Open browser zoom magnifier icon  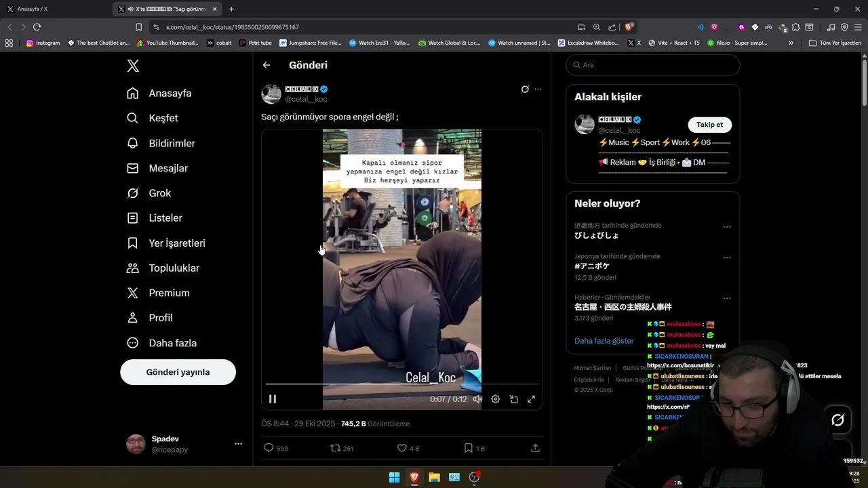click(x=597, y=27)
